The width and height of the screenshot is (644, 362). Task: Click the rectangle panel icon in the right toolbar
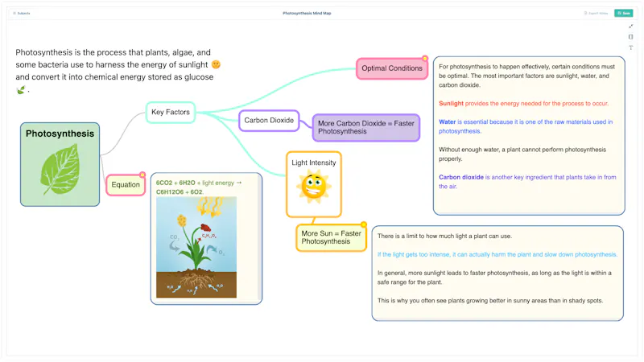631,37
